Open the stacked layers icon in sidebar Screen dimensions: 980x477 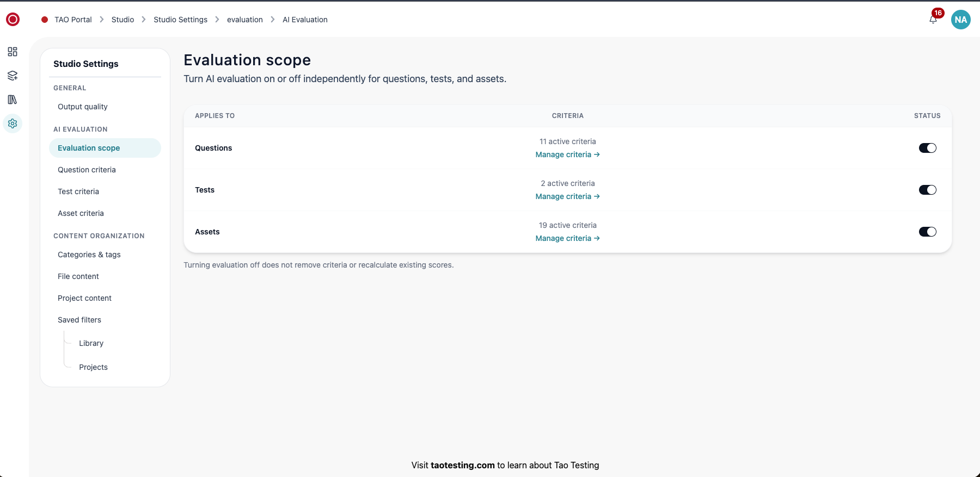(x=13, y=76)
